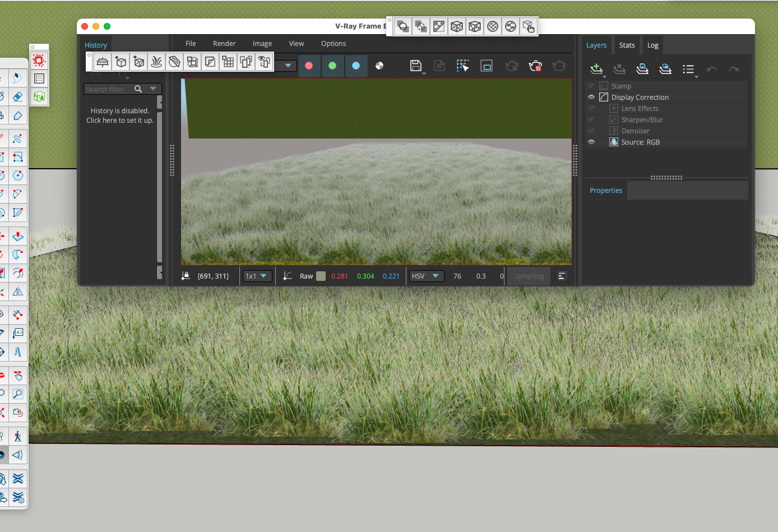Image resolution: width=778 pixels, height=532 pixels.
Task: Click V-Ray grid array objects icon
Action: [228, 62]
